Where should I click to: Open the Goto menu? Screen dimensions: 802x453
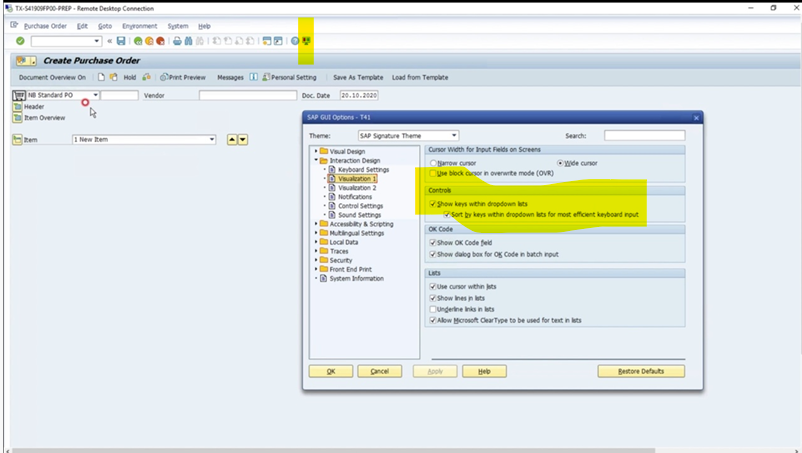point(105,26)
